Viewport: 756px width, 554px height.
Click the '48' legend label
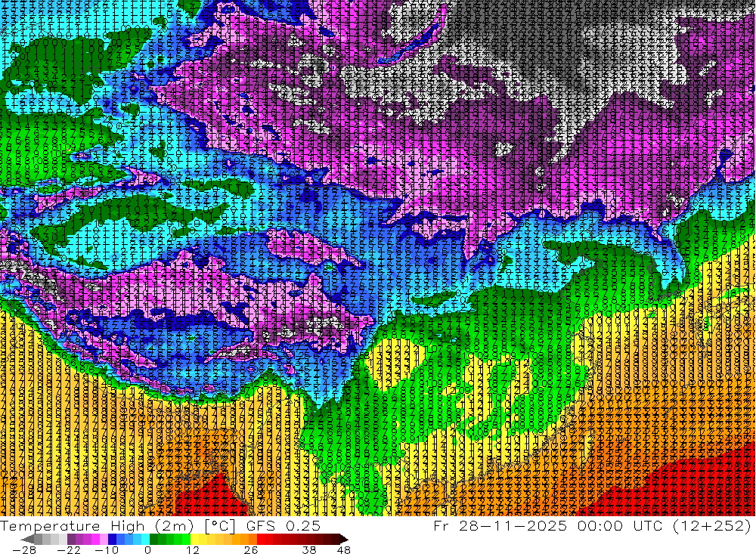tap(344, 550)
